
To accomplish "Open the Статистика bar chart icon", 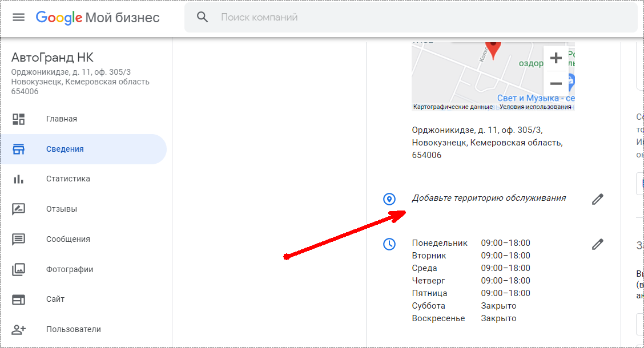I will point(18,179).
